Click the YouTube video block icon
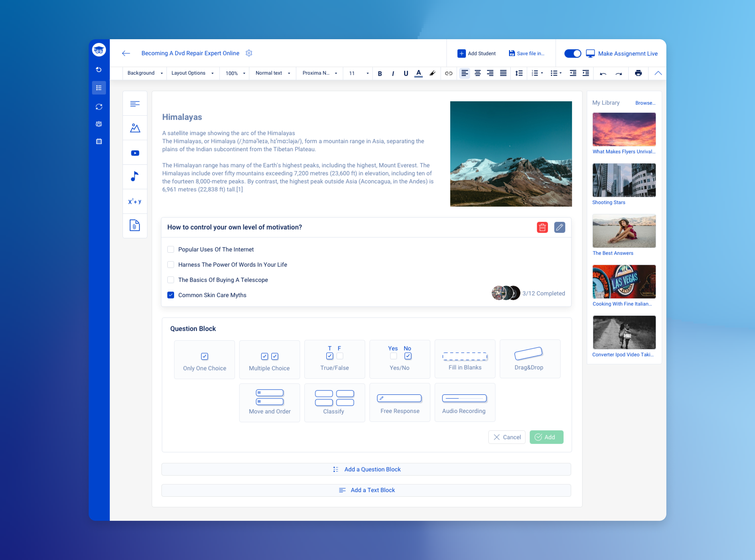The width and height of the screenshot is (755, 560). tap(135, 153)
